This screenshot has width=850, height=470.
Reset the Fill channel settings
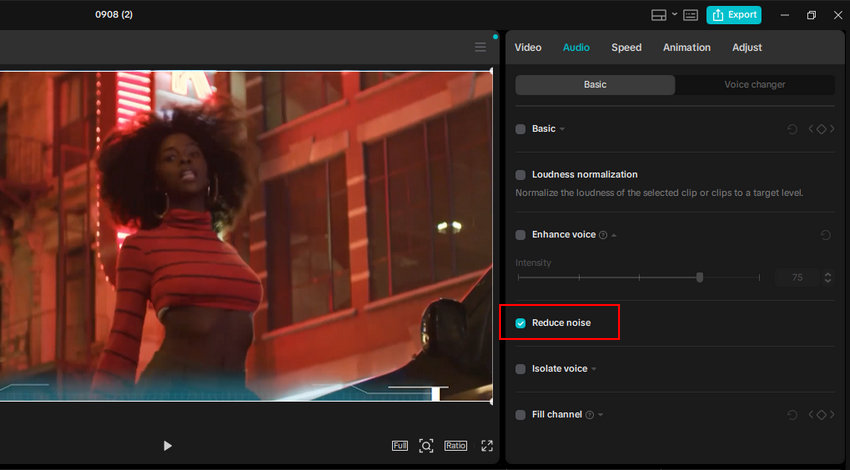click(792, 415)
